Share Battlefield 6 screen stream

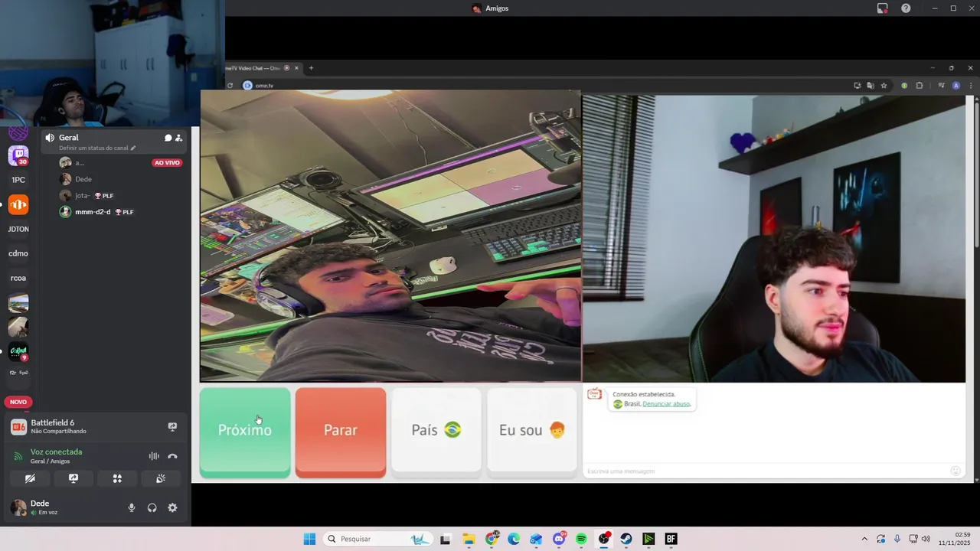click(172, 426)
